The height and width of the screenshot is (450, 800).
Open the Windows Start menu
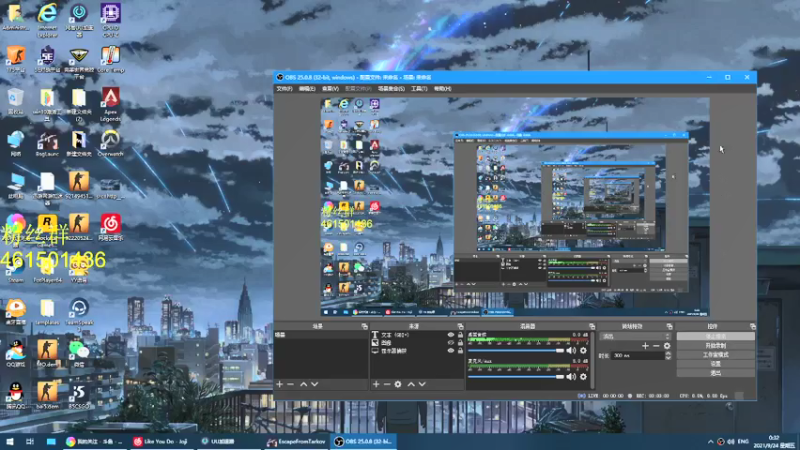pos(10,441)
